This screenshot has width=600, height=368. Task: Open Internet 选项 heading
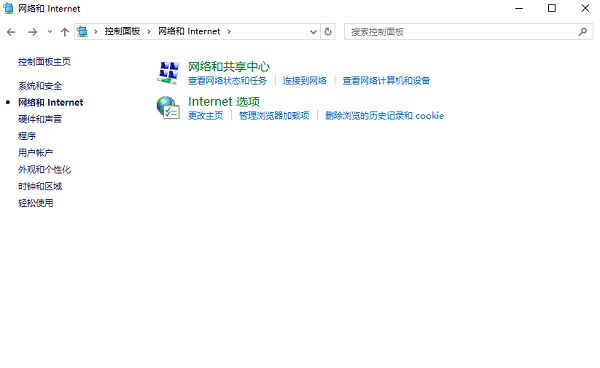pyautogui.click(x=224, y=101)
